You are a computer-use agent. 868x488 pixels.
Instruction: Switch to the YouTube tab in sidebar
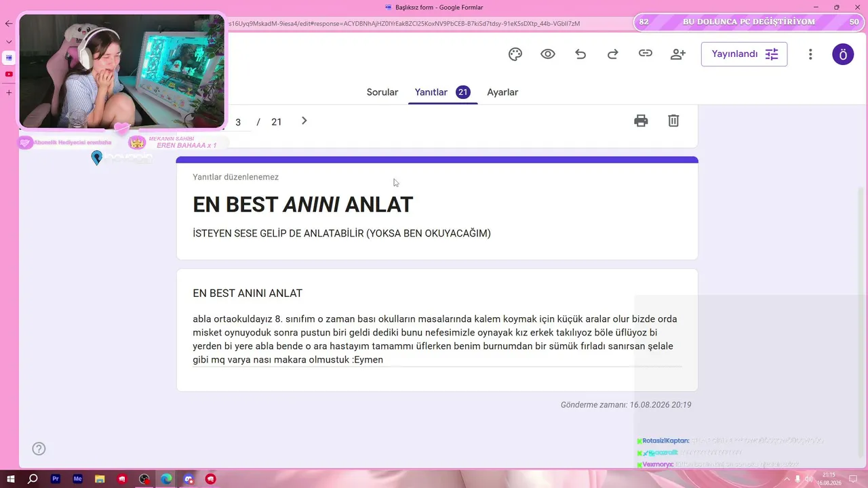(x=9, y=75)
